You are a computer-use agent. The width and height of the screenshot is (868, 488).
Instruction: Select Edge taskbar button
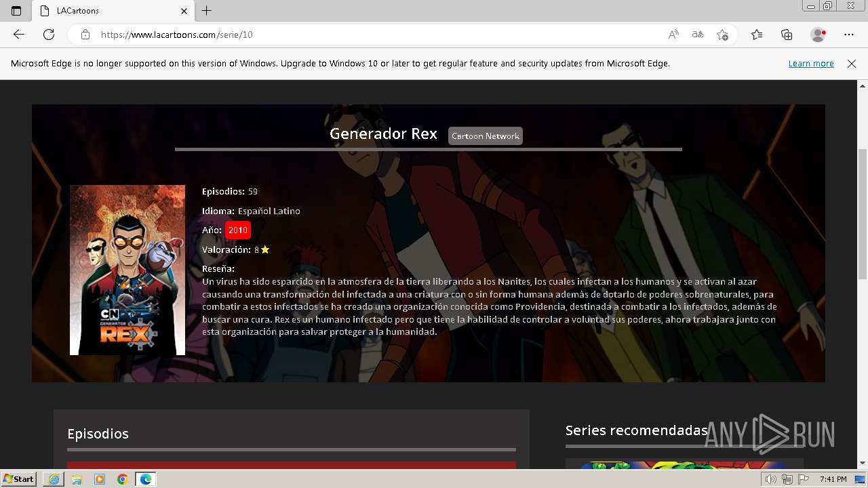[145, 479]
